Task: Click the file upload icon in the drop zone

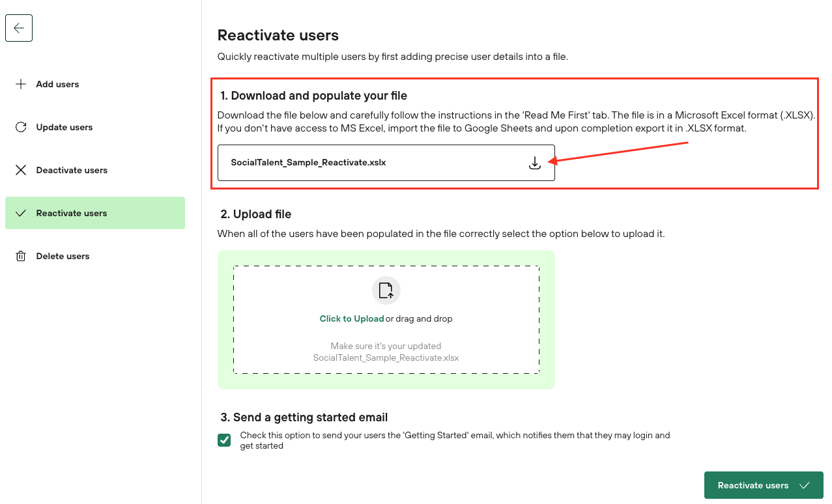Action: tap(386, 290)
